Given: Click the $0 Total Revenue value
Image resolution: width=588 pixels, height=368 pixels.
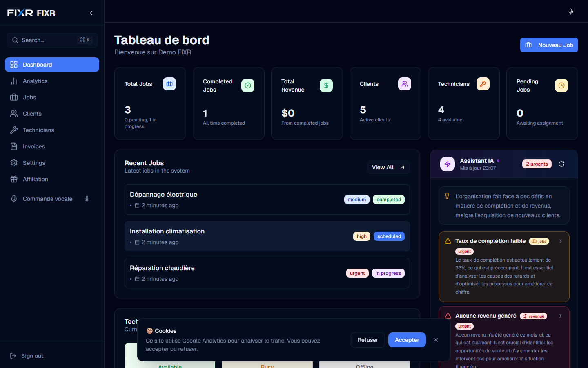Looking at the screenshot, I should [288, 113].
